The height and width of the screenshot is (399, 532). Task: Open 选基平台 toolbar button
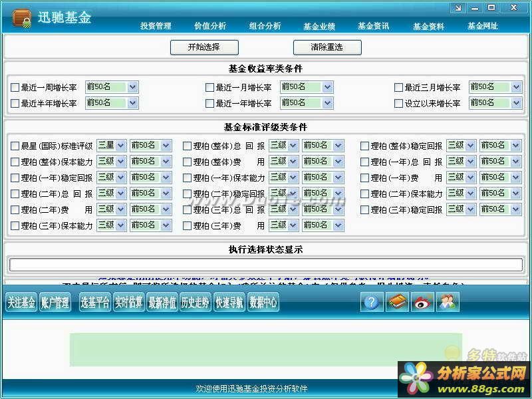[x=94, y=302]
